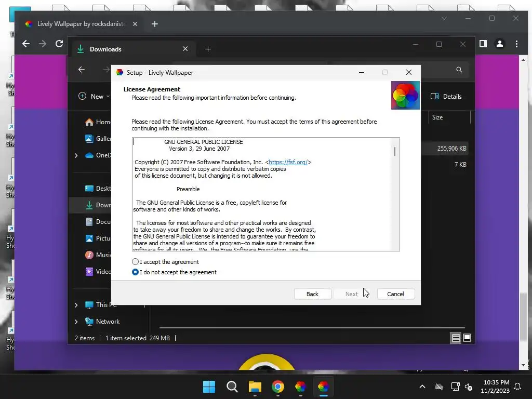Open Home in File Explorer sidebar
The height and width of the screenshot is (399, 532).
[98, 122]
